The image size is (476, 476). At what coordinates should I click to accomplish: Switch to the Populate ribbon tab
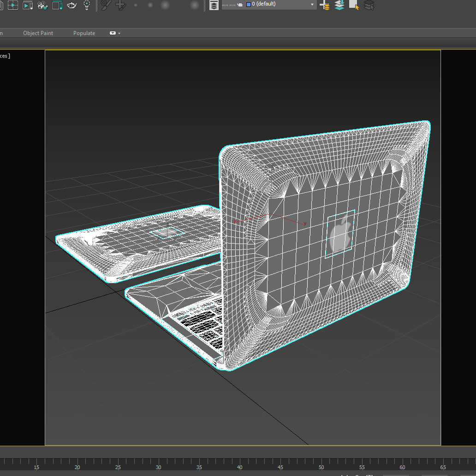click(x=84, y=33)
